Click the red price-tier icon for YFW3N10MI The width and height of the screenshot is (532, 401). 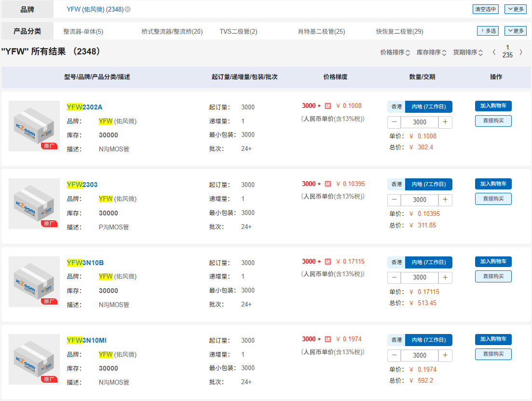pyautogui.click(x=328, y=339)
